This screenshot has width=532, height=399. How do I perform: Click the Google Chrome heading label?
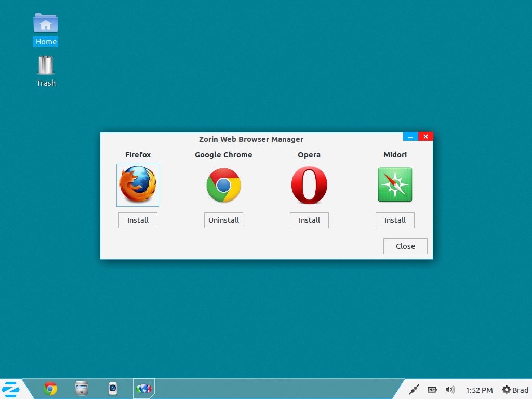point(223,155)
